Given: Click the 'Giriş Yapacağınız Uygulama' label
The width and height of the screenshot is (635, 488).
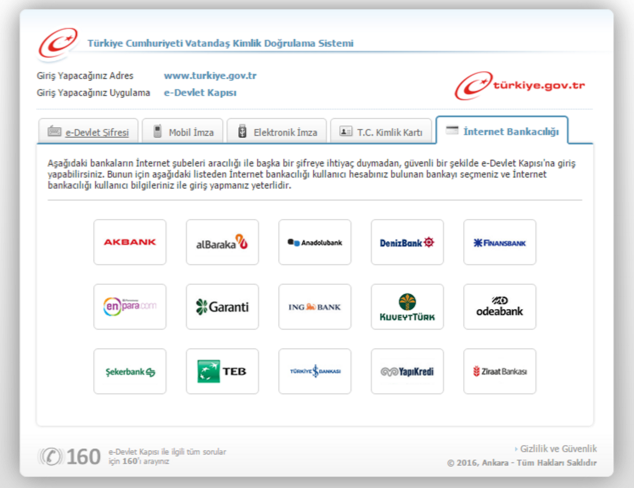Looking at the screenshot, I should (93, 93).
